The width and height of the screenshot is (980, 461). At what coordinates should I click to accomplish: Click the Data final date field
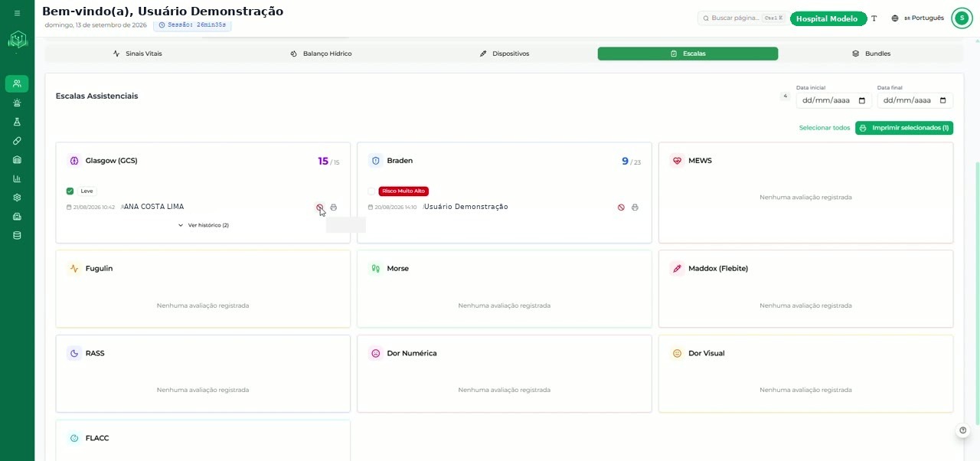(x=915, y=100)
